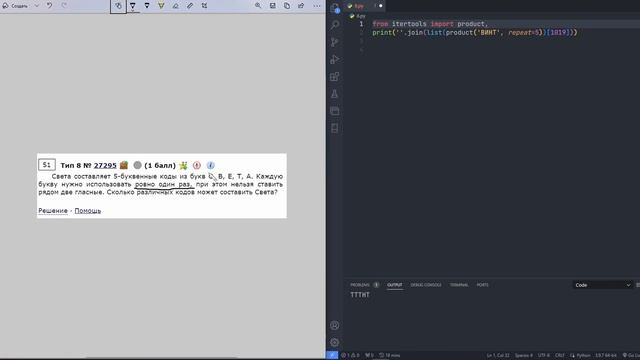Select the image crop tool

point(204,6)
